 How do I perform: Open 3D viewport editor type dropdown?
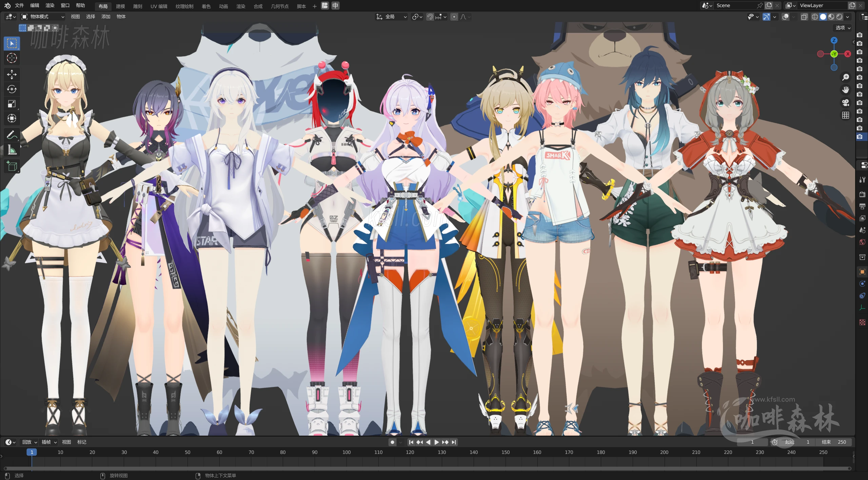pyautogui.click(x=11, y=17)
